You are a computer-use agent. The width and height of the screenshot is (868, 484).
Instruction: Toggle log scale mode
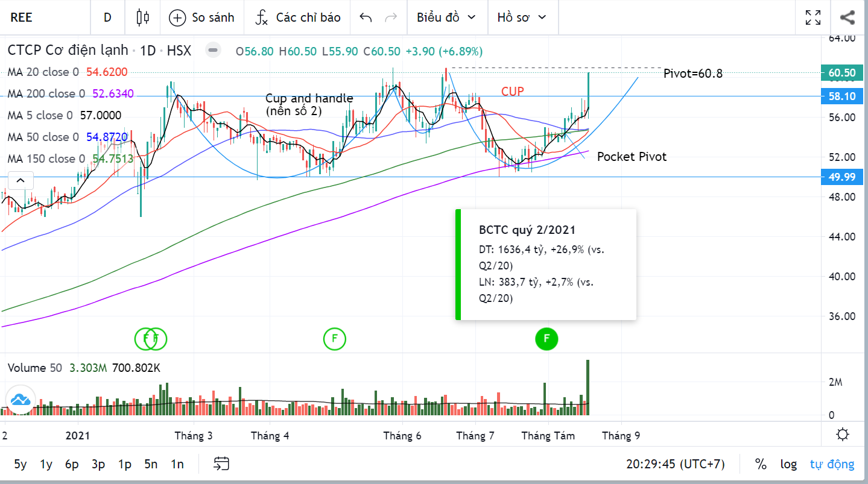pos(788,464)
